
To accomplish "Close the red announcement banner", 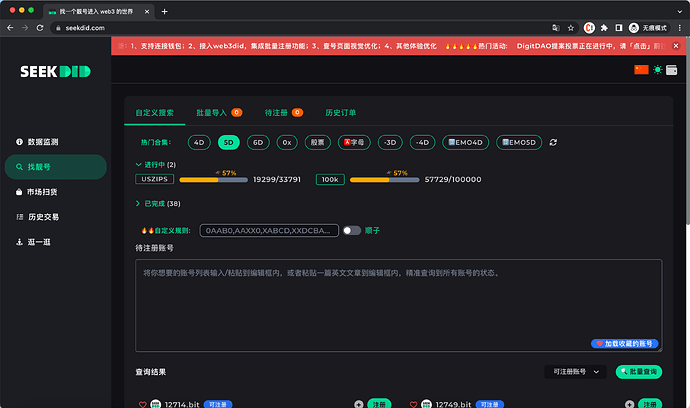I will pos(676,46).
